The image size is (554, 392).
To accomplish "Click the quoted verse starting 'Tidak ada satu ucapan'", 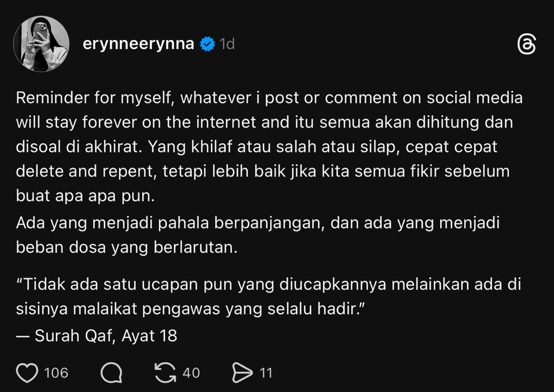I will 268,284.
